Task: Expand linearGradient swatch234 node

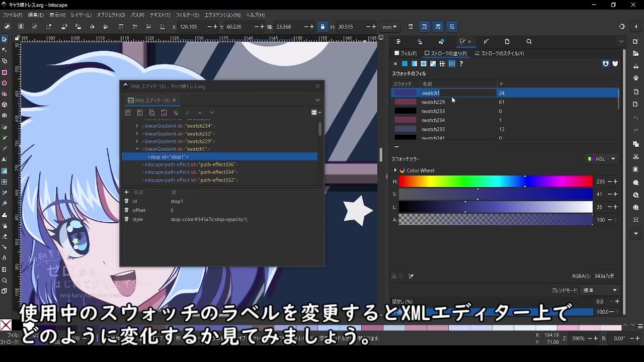Action: point(137,126)
